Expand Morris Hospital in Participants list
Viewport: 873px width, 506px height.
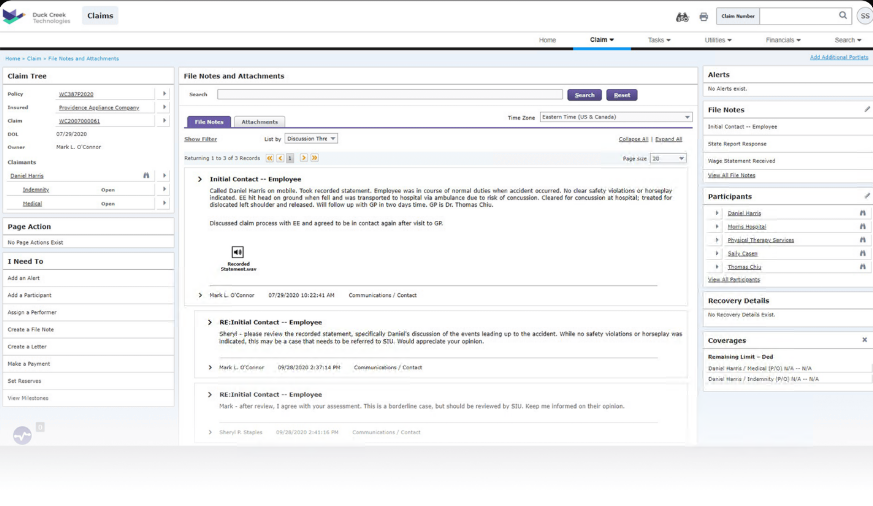pyautogui.click(x=717, y=227)
